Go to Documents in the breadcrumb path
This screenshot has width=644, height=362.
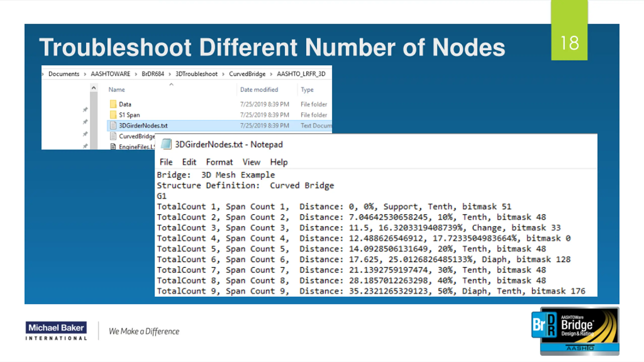pos(64,74)
